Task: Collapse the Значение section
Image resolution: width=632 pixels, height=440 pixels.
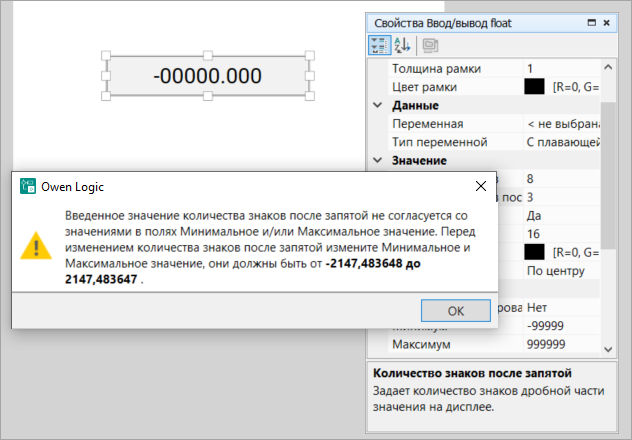Action: point(377,160)
